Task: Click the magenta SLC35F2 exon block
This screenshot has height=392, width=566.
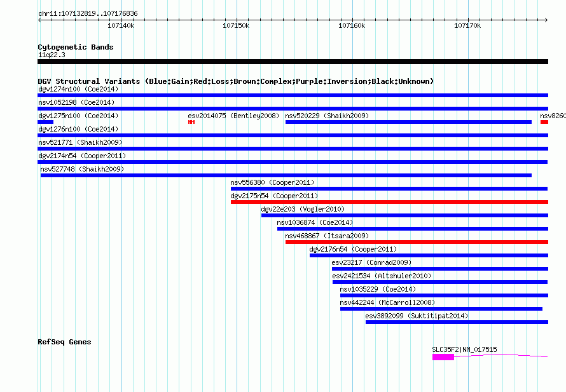Action: (x=443, y=357)
